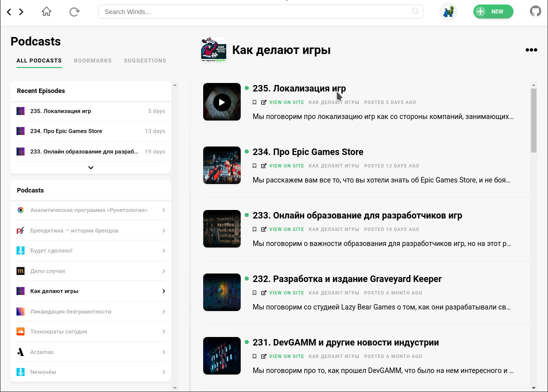Bookmark episode 231 DevGAMM
The image size is (548, 392).
tap(254, 356)
